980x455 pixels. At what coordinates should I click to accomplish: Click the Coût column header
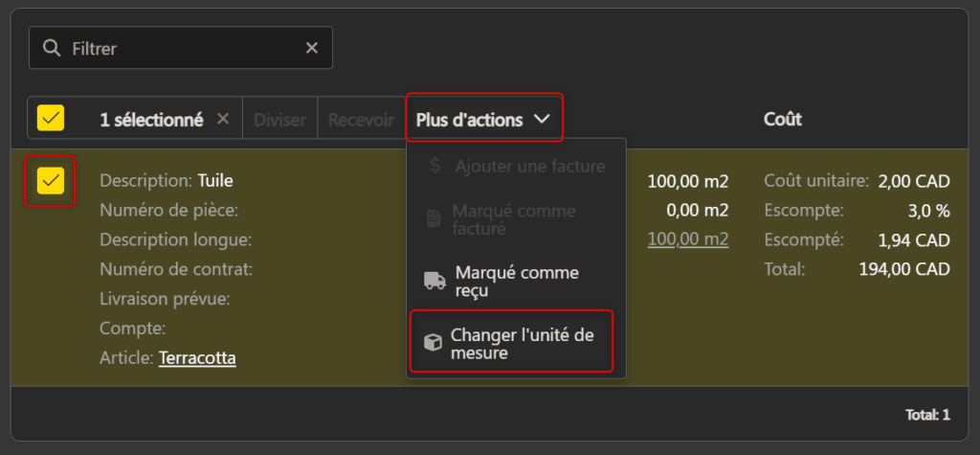coord(782,120)
